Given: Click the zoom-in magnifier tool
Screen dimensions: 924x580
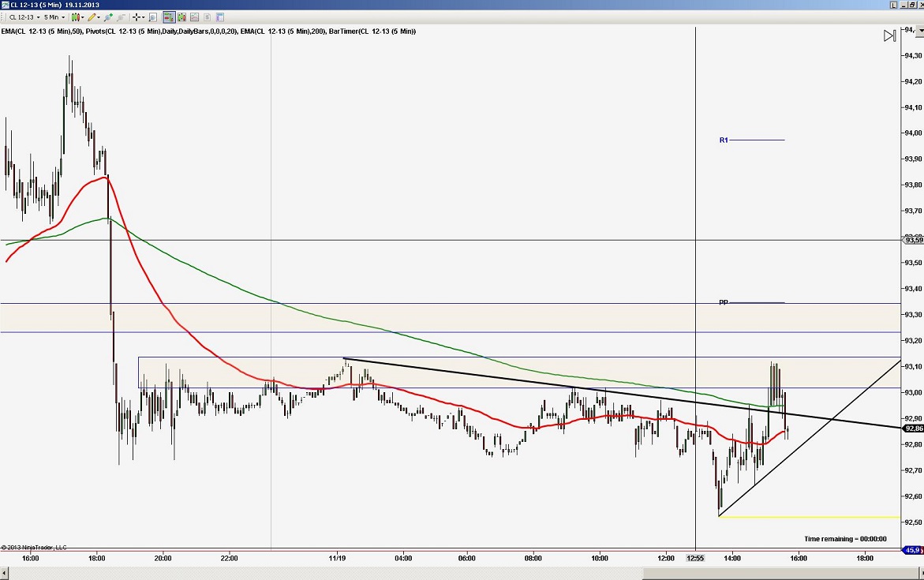Looking at the screenshot, I should [107, 17].
